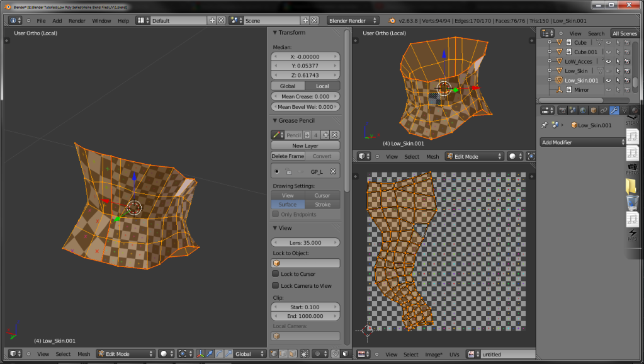Add a new Grease Pencil datablock plus

[x=325, y=135]
